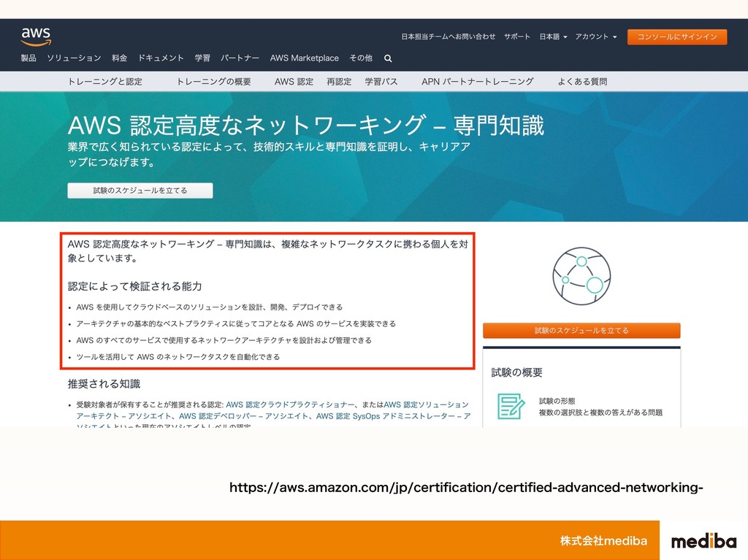Click the networking globe certification icon
Image resolution: width=748 pixels, height=560 pixels.
point(581,276)
